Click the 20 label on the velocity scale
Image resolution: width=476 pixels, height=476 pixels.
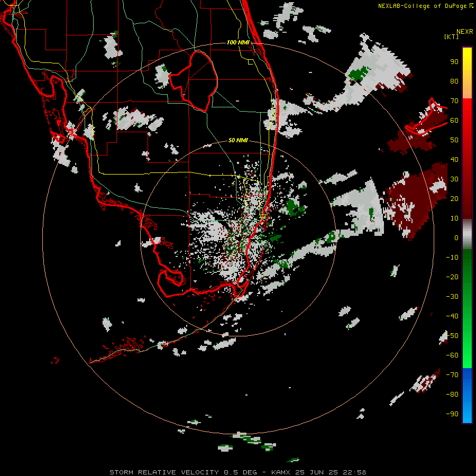454,198
